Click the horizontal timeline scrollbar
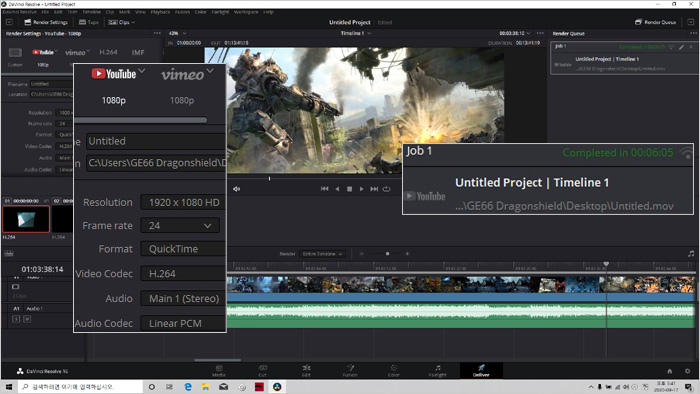The height and width of the screenshot is (394, 700). tap(217, 360)
